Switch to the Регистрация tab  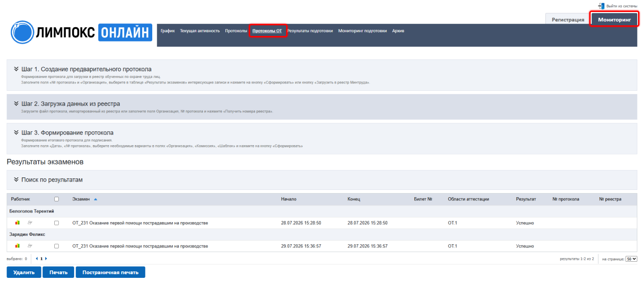568,20
